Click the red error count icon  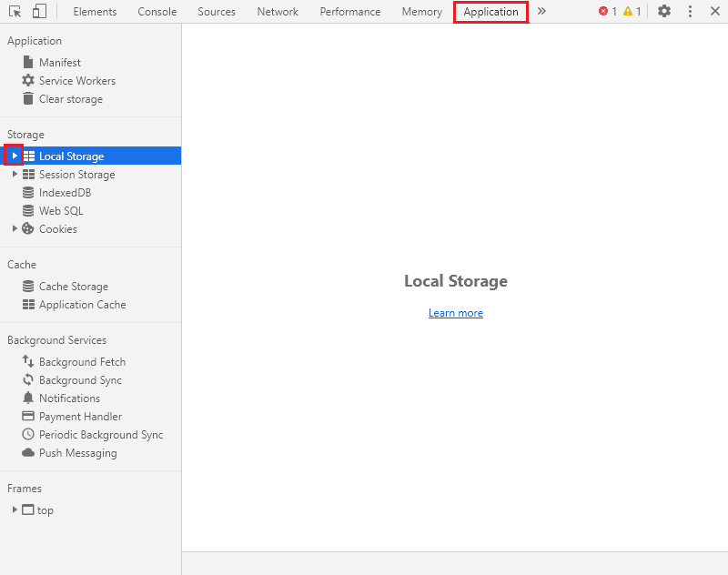603,12
